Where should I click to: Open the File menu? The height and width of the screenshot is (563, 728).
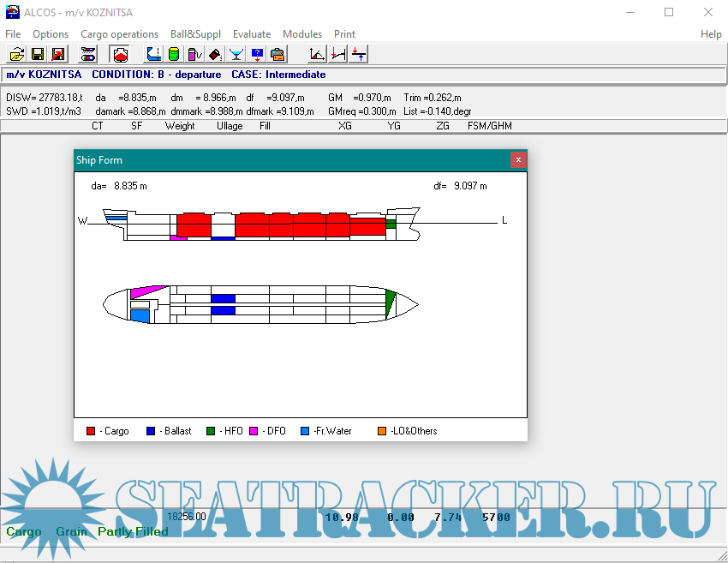point(13,34)
